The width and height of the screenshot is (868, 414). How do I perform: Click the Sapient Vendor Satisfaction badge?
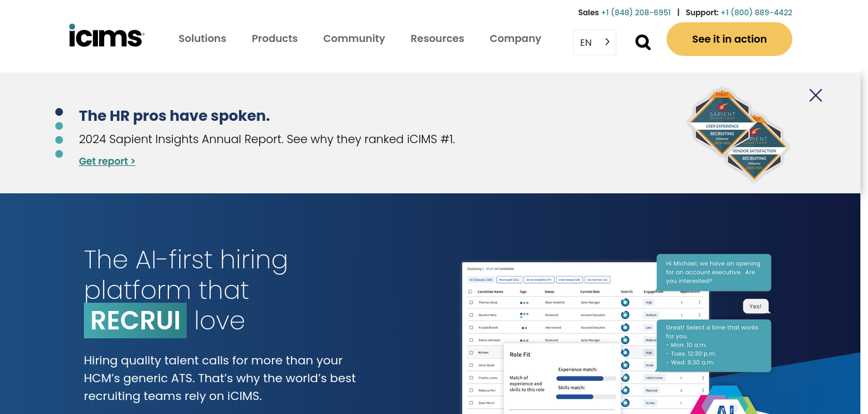pyautogui.click(x=755, y=148)
